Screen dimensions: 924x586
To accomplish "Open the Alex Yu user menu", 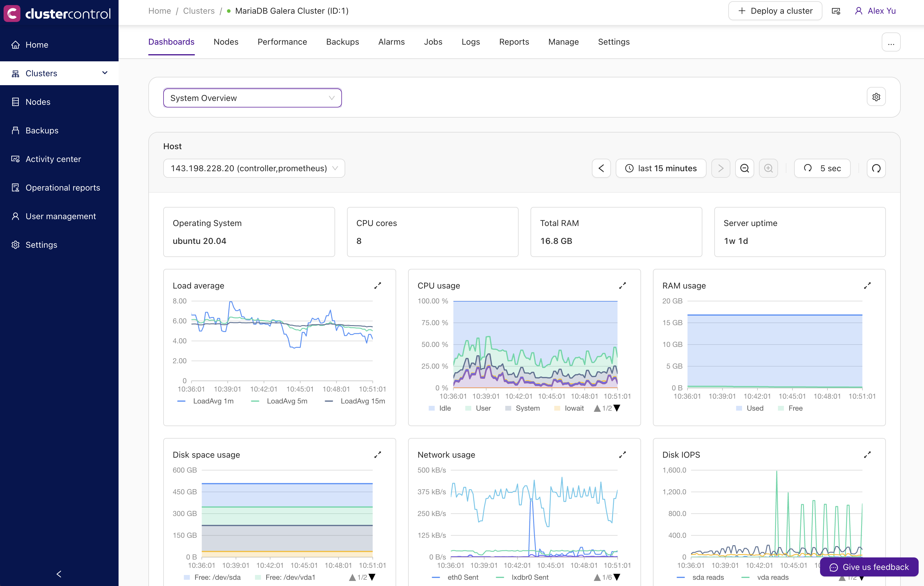I will point(875,11).
